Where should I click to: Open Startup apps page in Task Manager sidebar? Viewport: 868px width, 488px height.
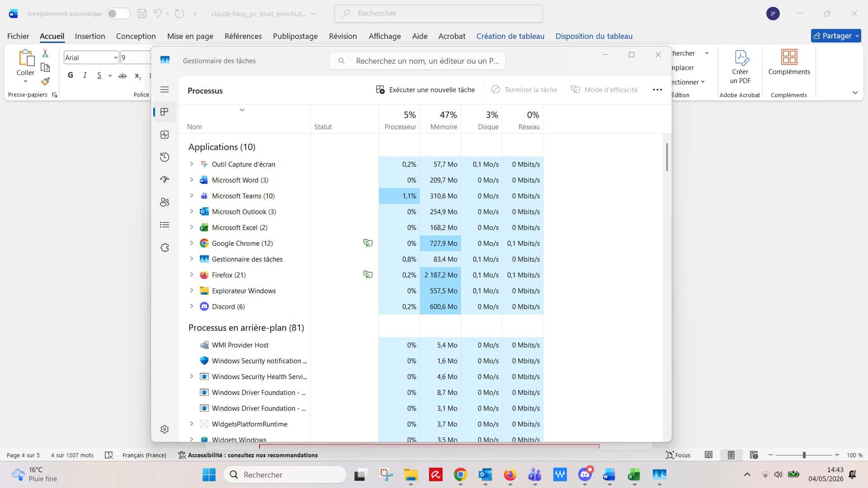(x=165, y=179)
